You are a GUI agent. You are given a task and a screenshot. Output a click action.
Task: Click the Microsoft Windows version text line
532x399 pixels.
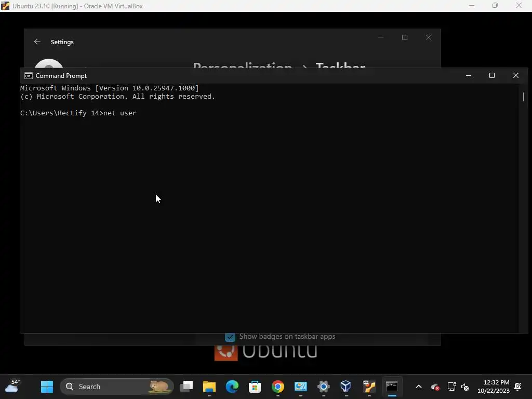pos(110,88)
